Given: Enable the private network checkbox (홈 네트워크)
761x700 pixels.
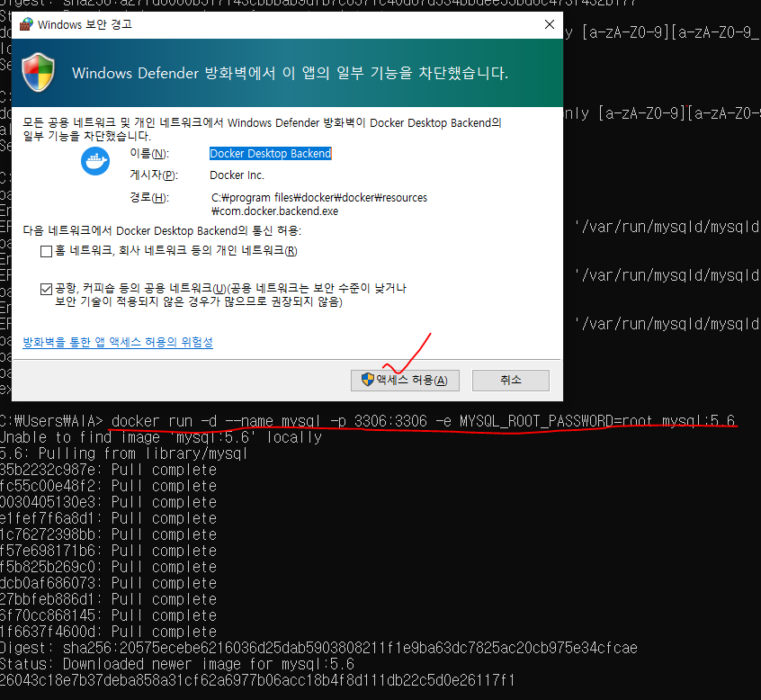Looking at the screenshot, I should (x=46, y=251).
